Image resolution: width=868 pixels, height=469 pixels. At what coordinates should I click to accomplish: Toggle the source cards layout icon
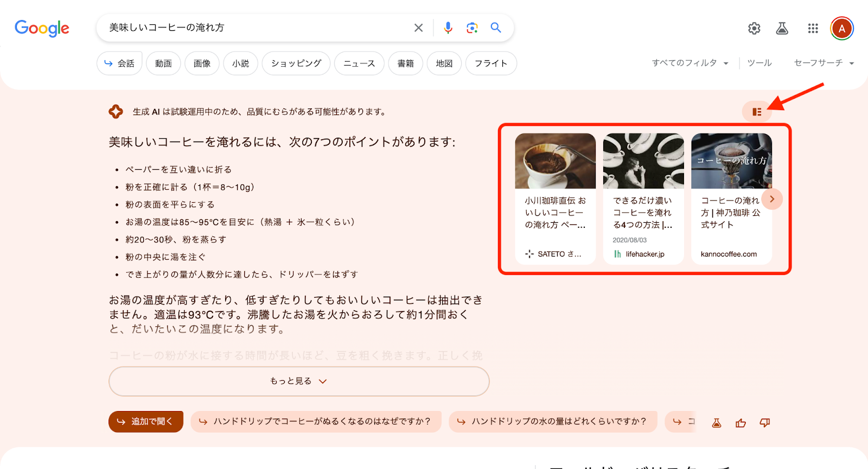click(x=757, y=112)
